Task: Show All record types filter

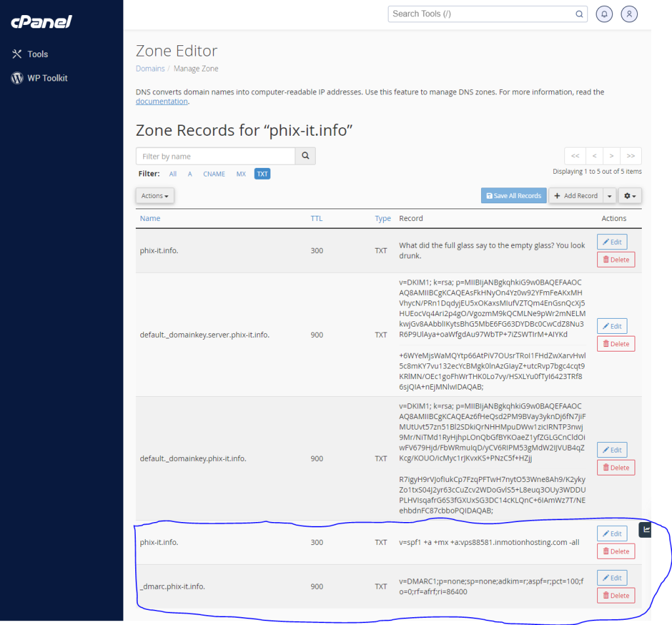Action: tap(173, 174)
